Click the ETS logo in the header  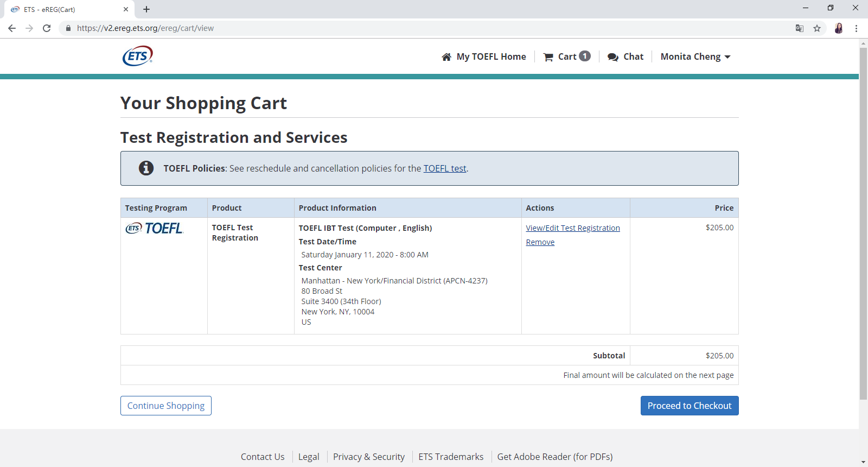click(x=138, y=56)
